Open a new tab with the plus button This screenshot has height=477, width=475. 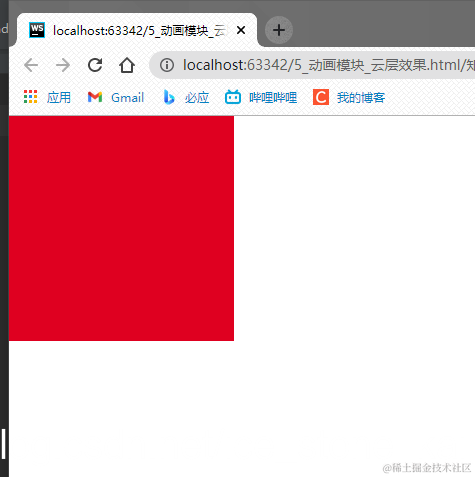coord(279,30)
